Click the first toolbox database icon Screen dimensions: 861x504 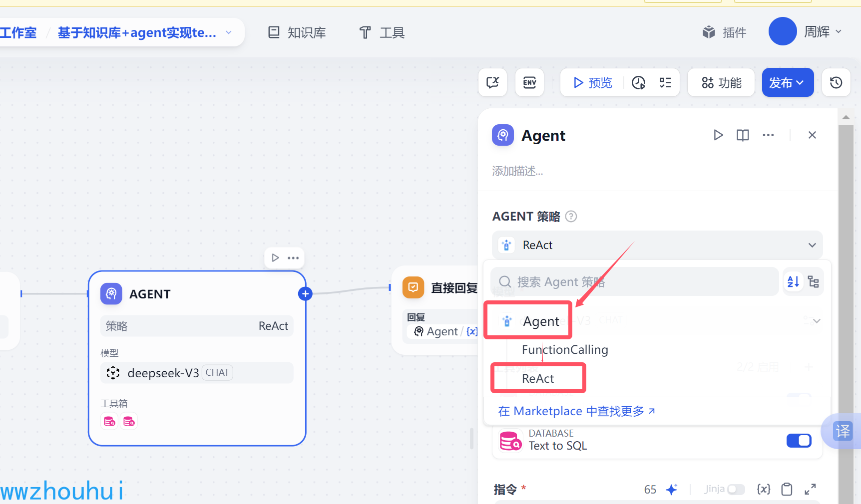(x=109, y=422)
